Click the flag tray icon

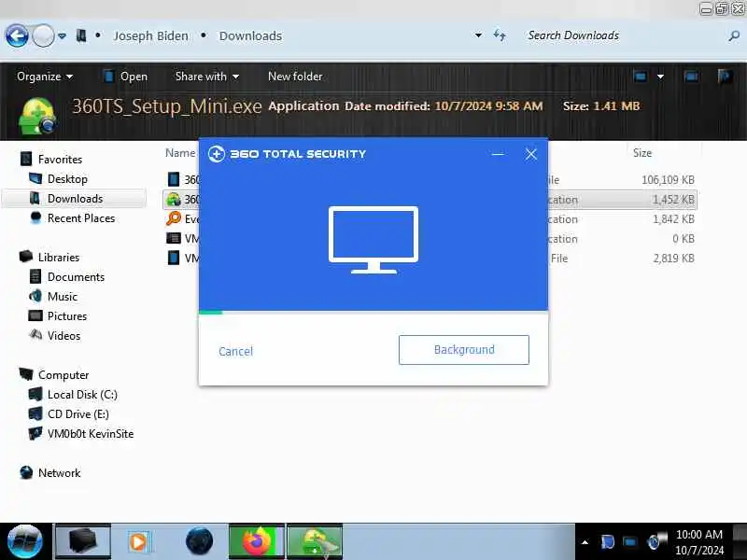[x=608, y=542]
